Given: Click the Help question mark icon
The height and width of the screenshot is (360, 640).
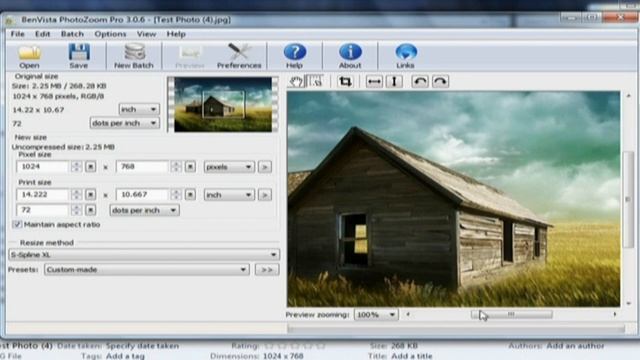Looking at the screenshot, I should coord(294,56).
